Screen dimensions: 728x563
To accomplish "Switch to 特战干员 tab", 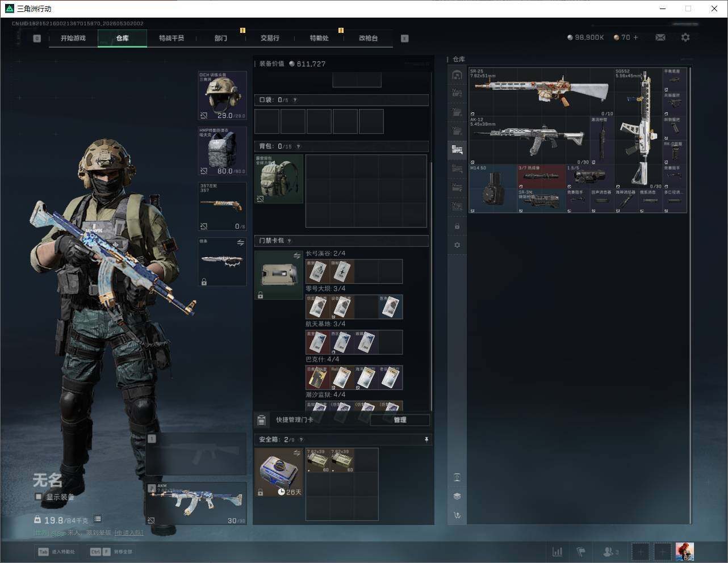I will click(x=171, y=38).
